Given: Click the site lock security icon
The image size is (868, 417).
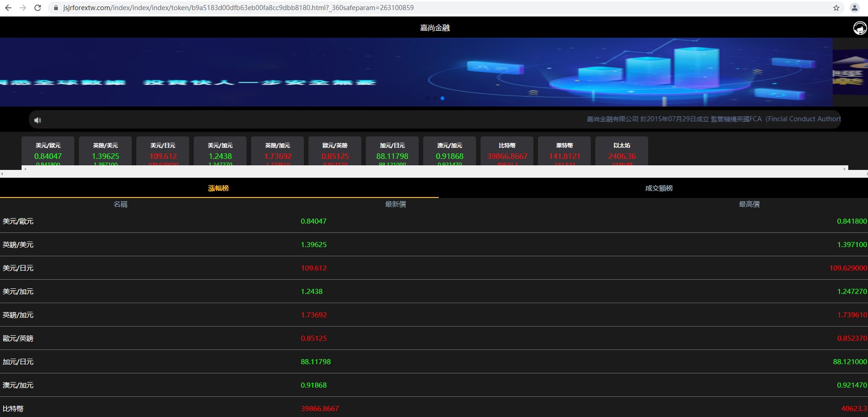Looking at the screenshot, I should coord(56,8).
